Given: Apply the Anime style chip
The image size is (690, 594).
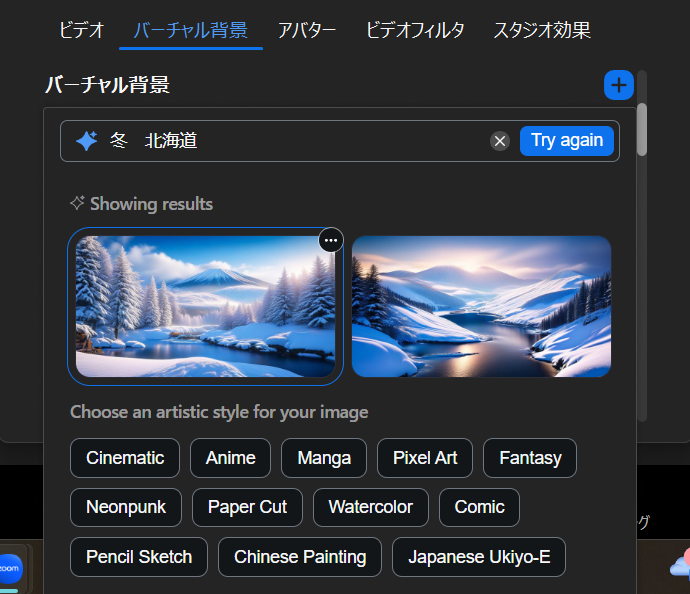Looking at the screenshot, I should (x=230, y=458).
